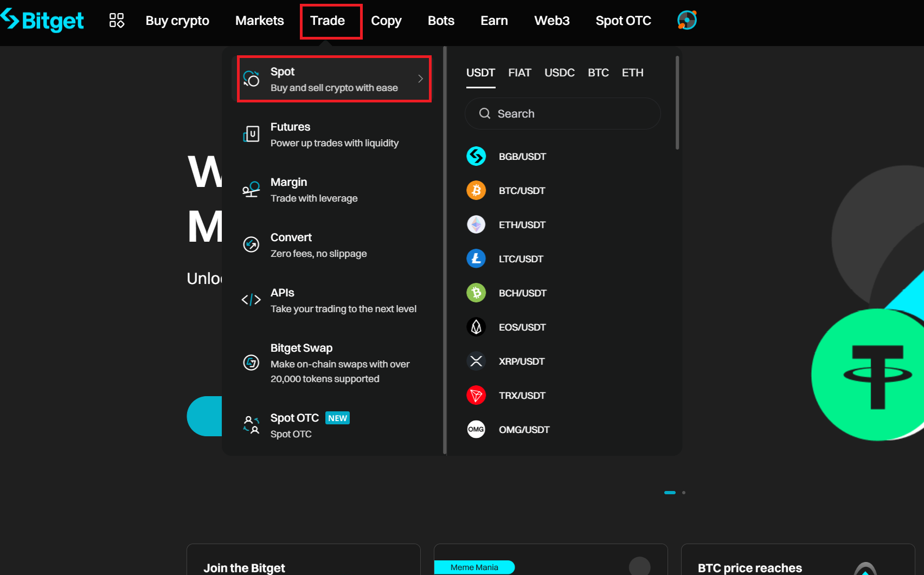This screenshot has height=575, width=924.
Task: Open the Bots menu
Action: pyautogui.click(x=441, y=21)
